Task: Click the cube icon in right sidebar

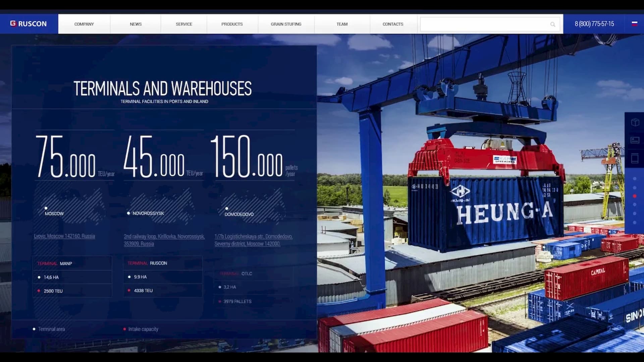Action: pyautogui.click(x=635, y=122)
